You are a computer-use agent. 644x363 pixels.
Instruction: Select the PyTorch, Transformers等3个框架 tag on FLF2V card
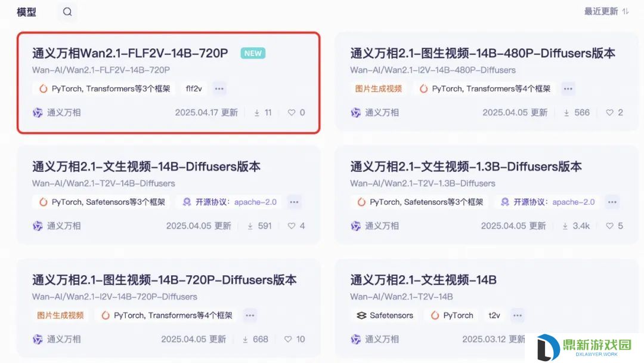pyautogui.click(x=105, y=88)
